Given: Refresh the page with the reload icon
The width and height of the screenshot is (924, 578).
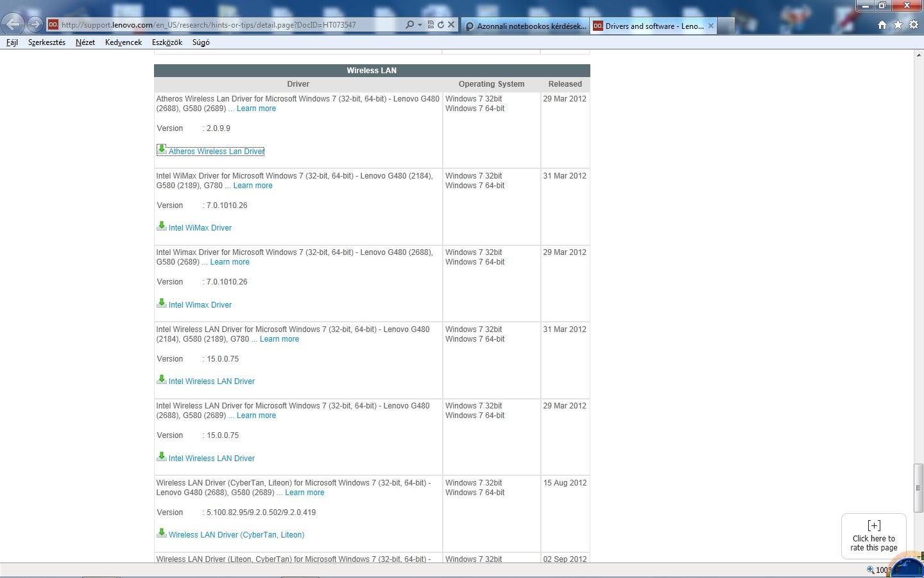Looking at the screenshot, I should [x=441, y=25].
